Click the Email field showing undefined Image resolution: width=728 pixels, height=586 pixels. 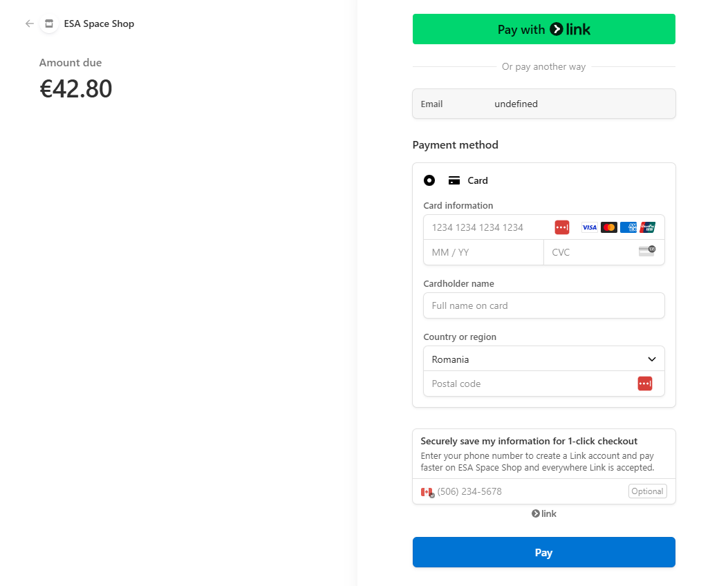point(543,104)
